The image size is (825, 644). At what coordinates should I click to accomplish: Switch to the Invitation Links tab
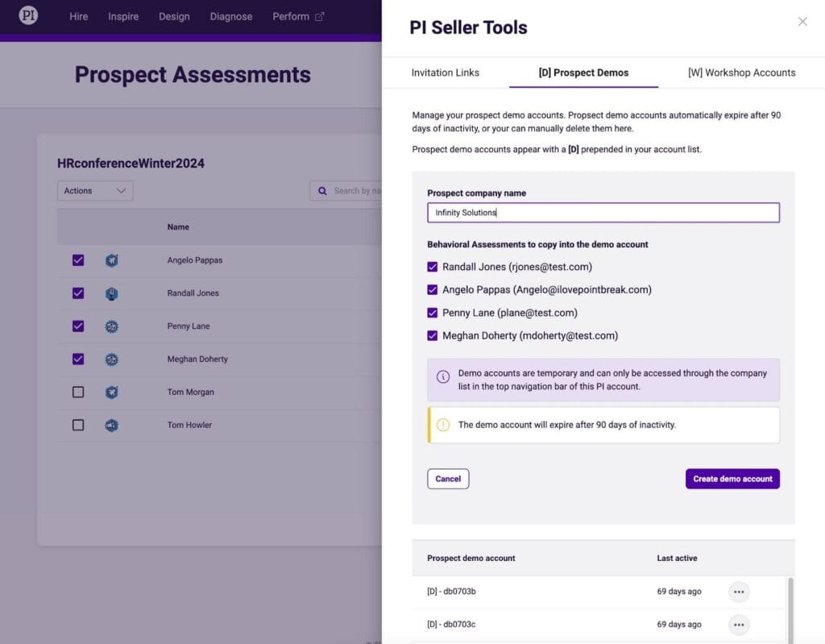click(445, 73)
